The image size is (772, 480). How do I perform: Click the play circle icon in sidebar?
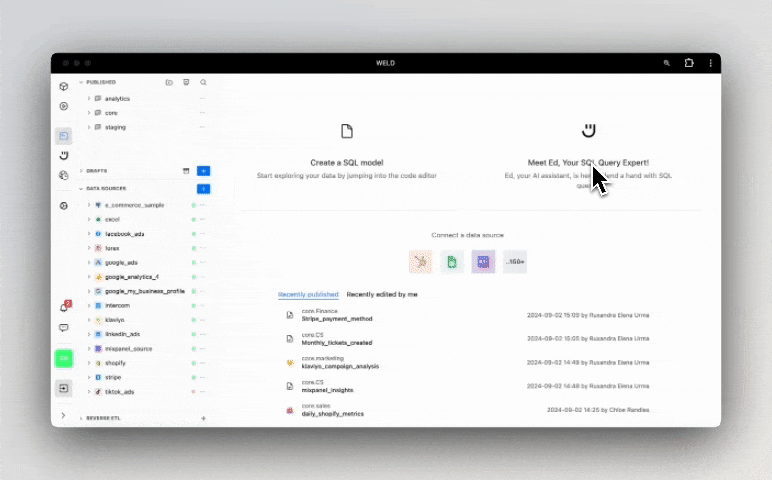click(x=64, y=106)
